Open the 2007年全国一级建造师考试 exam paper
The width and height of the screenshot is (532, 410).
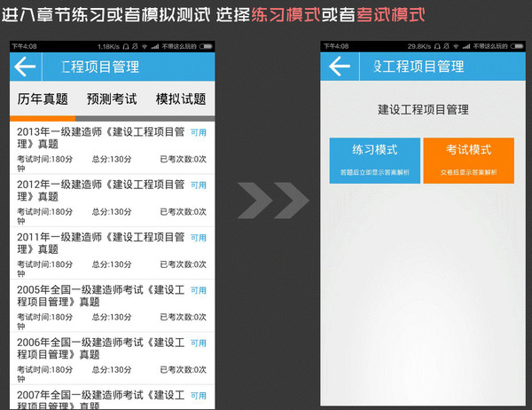tap(100, 398)
